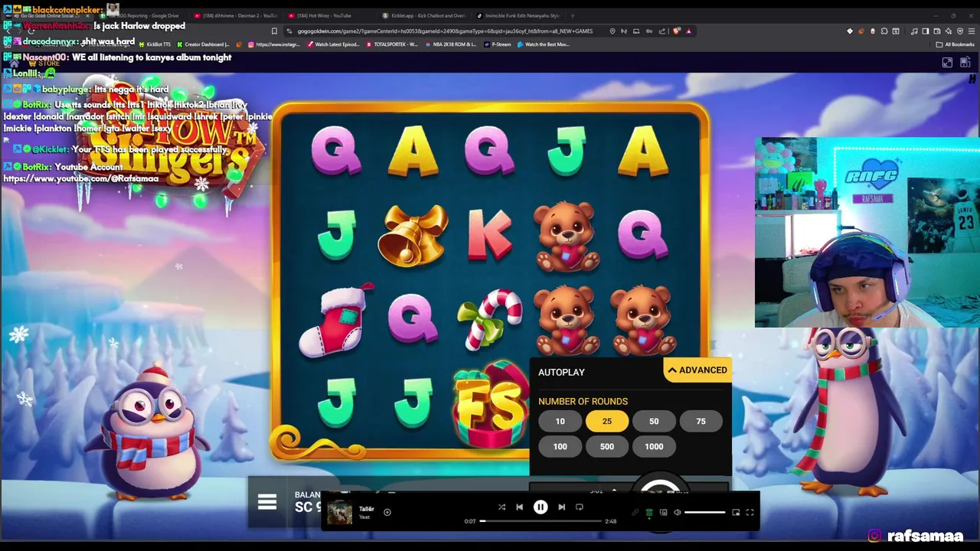Adjust the music player volume slider
The width and height of the screenshot is (980, 551).
(x=705, y=513)
